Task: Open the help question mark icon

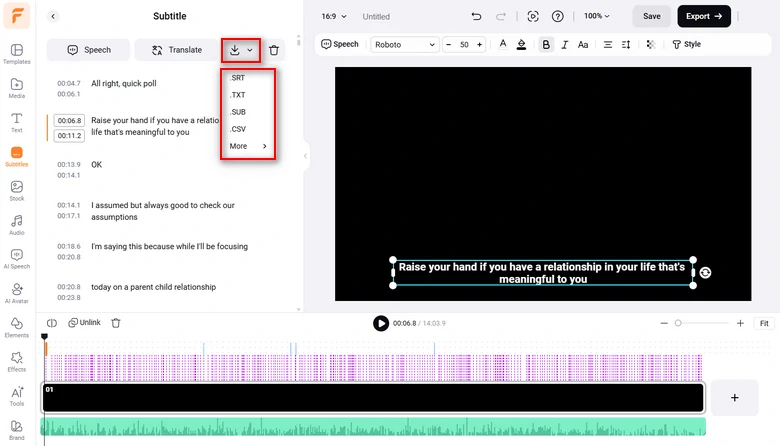Action: (558, 16)
